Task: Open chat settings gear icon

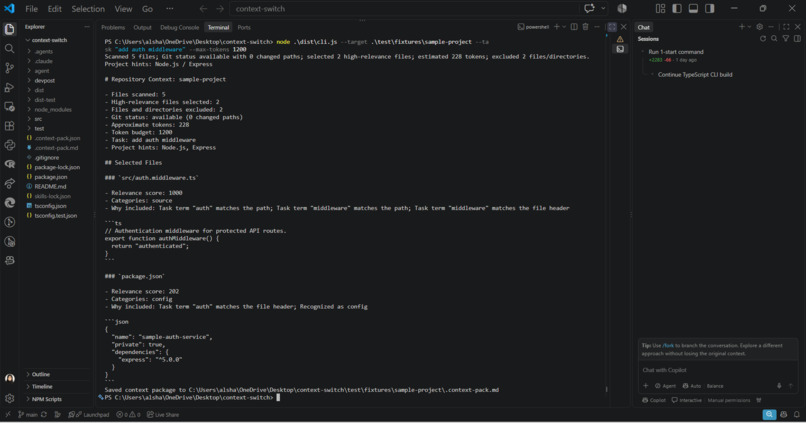Action: coord(759,27)
